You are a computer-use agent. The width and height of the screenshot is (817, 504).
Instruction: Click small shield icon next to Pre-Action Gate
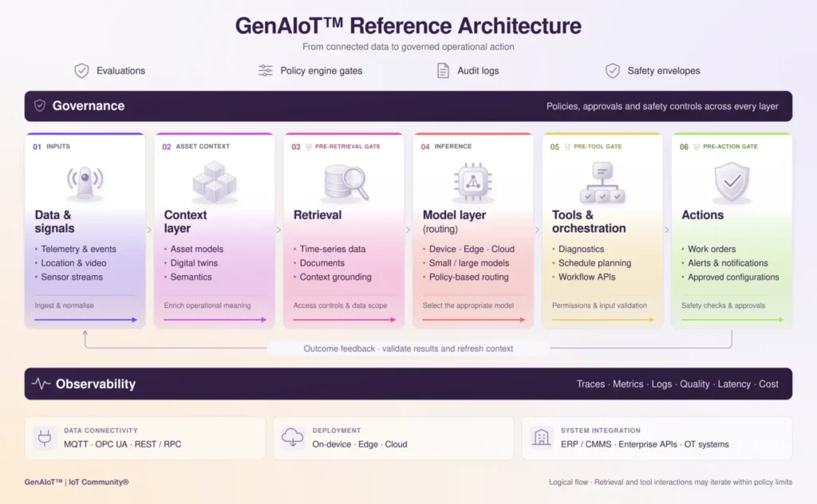click(x=697, y=147)
